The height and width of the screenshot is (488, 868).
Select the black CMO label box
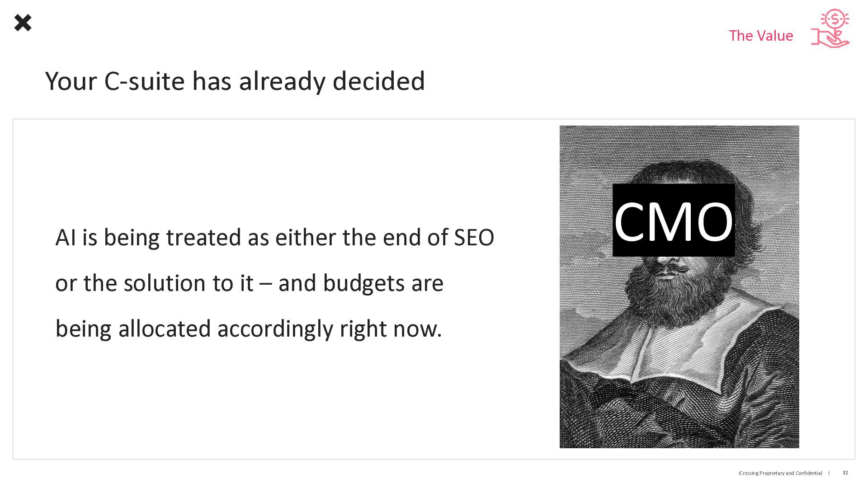coord(674,220)
